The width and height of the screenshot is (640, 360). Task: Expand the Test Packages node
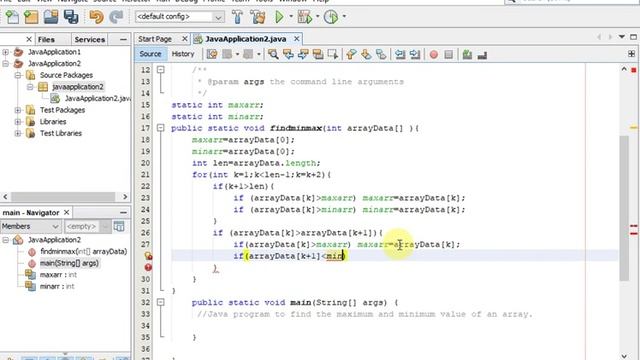pyautogui.click(x=18, y=110)
